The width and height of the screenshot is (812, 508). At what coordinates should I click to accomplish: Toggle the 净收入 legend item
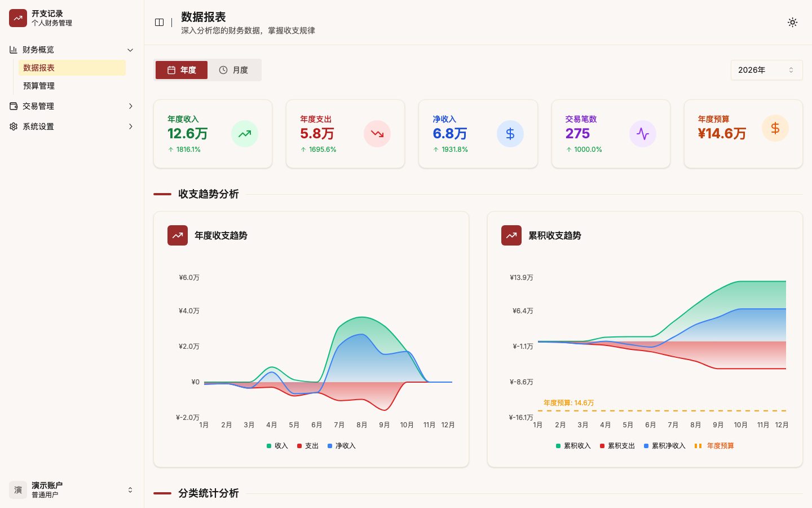tap(342, 446)
